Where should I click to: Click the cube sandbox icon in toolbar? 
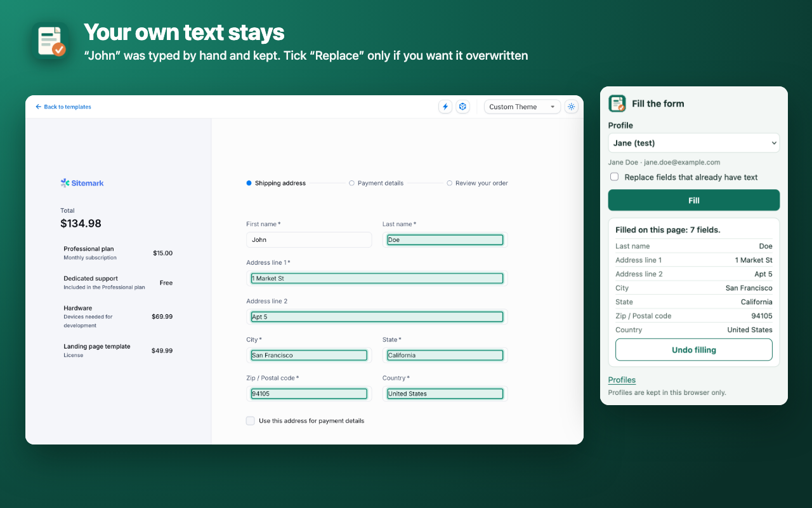point(463,107)
